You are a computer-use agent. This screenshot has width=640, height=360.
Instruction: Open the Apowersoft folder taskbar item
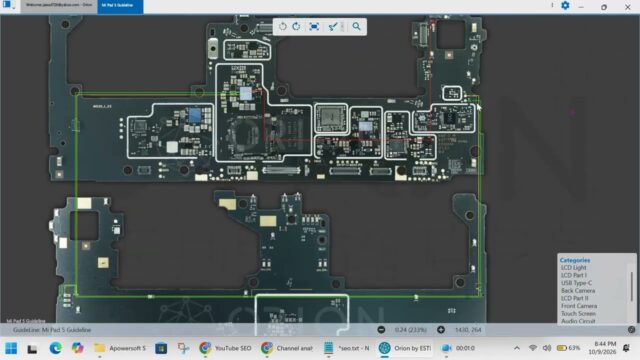(x=120, y=348)
